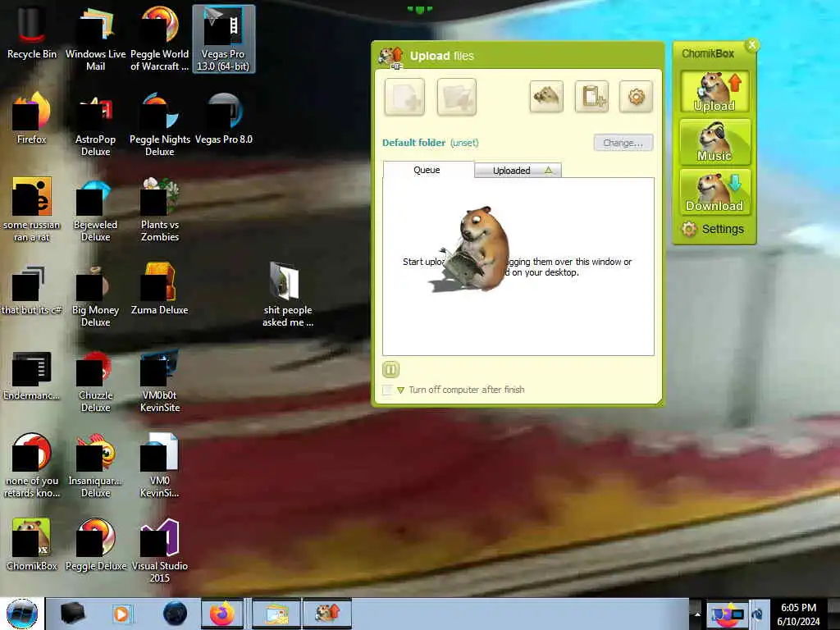This screenshot has width=840, height=630.
Task: Expand the green arrow next to turn off option
Action: point(400,390)
